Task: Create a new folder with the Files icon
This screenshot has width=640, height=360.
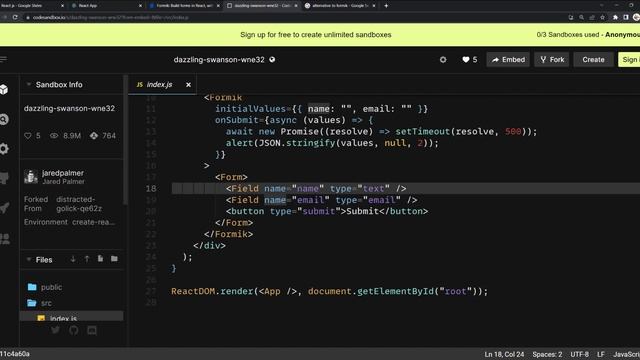Action: click(x=114, y=259)
